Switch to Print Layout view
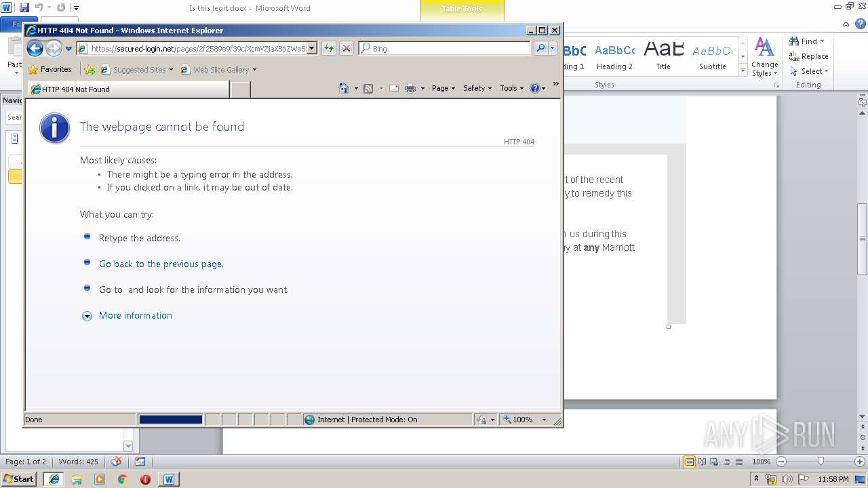This screenshot has width=868, height=488. pyautogui.click(x=689, y=462)
